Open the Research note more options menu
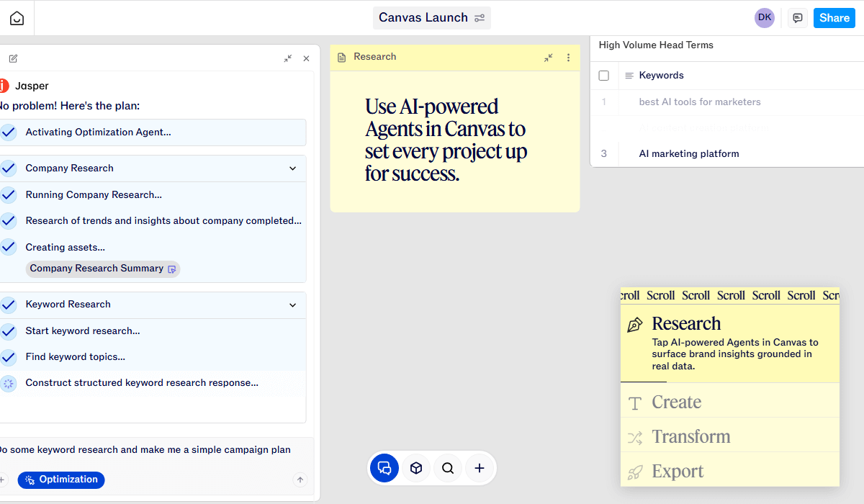The image size is (864, 504). 568,58
